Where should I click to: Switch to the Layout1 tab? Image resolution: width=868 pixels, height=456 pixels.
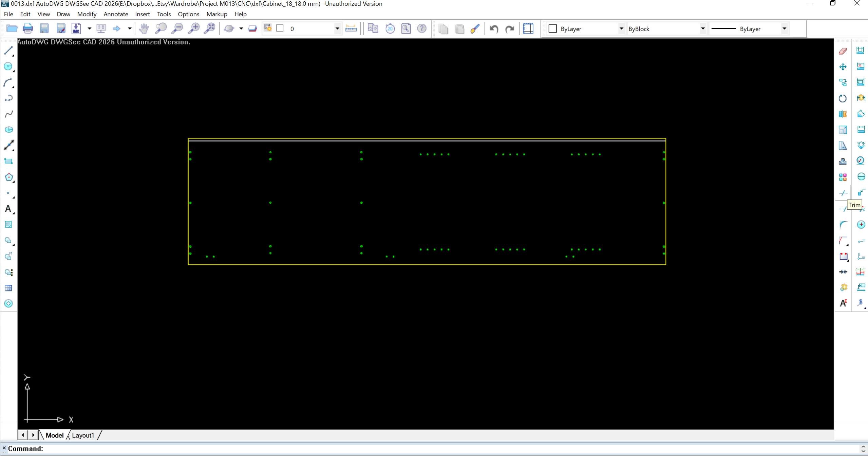click(83, 435)
